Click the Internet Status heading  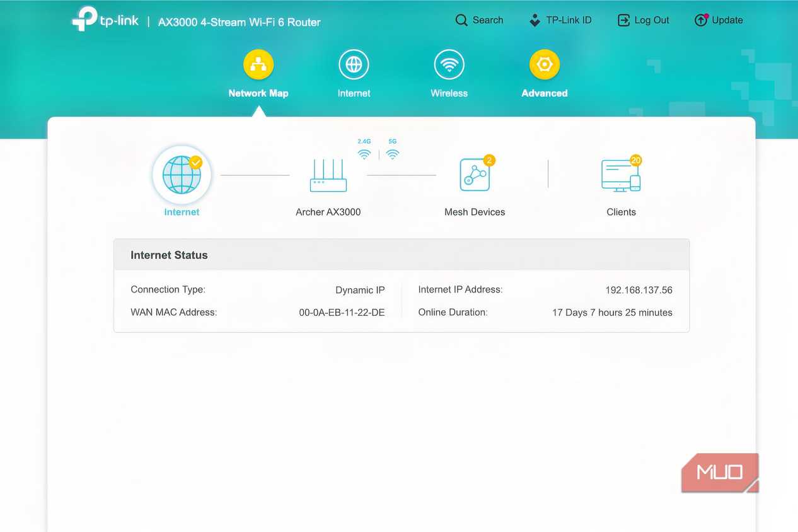click(x=169, y=255)
